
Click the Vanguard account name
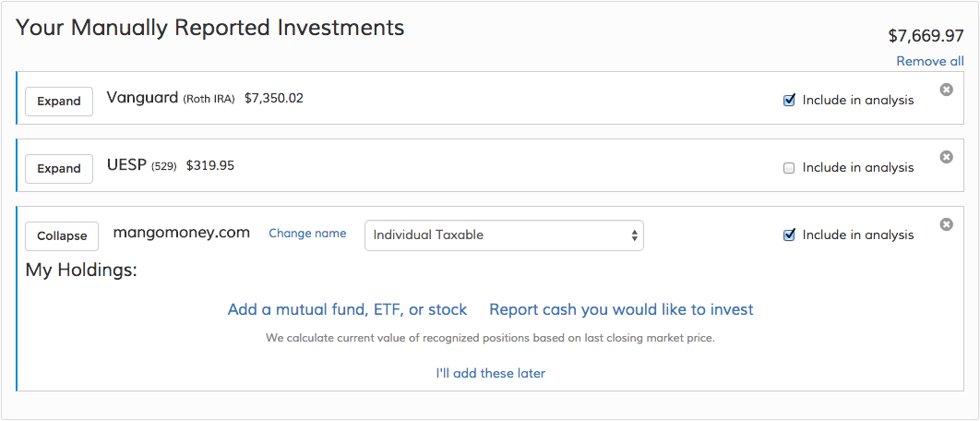142,97
